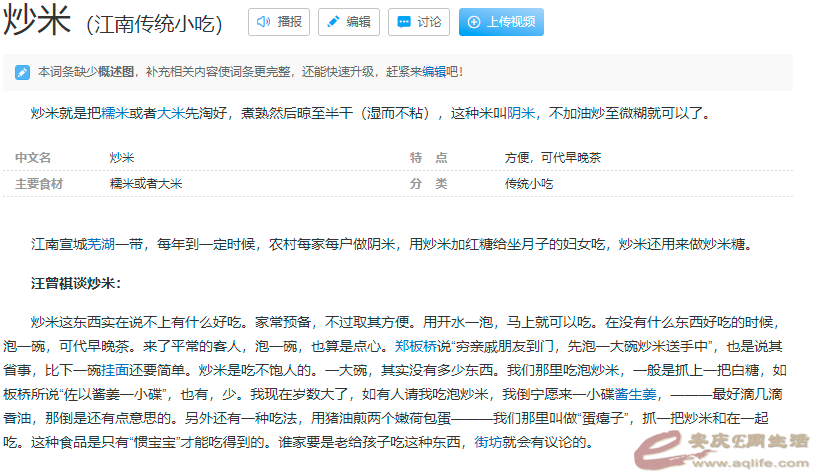Image resolution: width=819 pixels, height=476 pixels.
Task: Open the 大米 link in the summary
Action: [171, 114]
